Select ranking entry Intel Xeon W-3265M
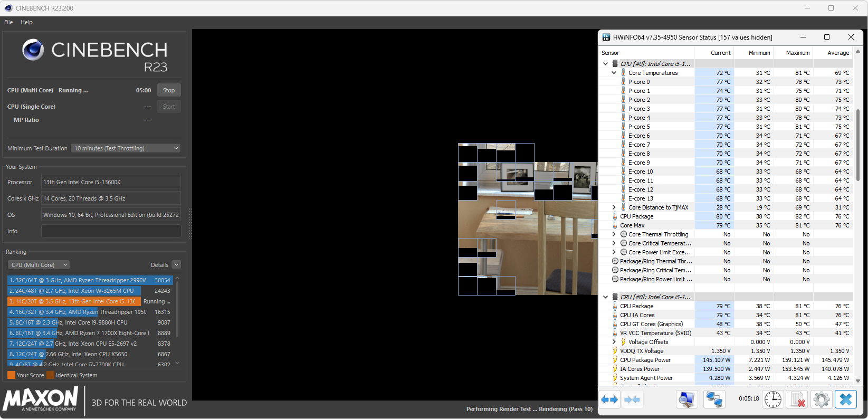Screen dimensions: 868x419 point(90,291)
